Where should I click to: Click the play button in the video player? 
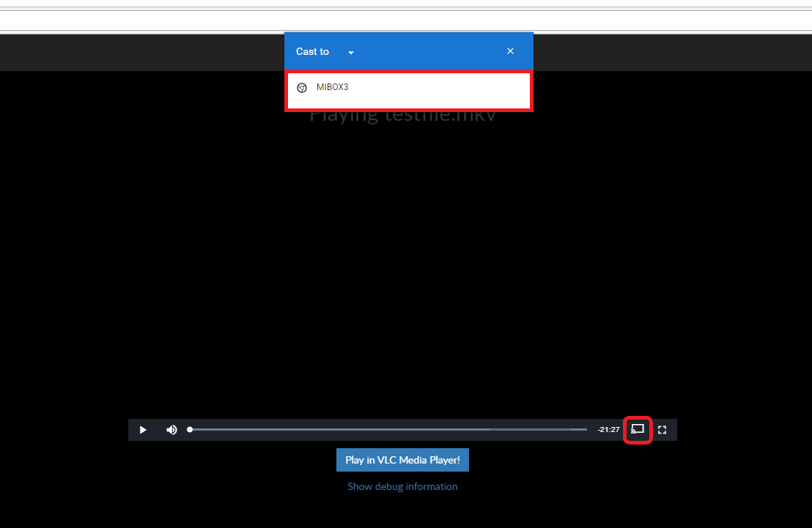coord(143,430)
